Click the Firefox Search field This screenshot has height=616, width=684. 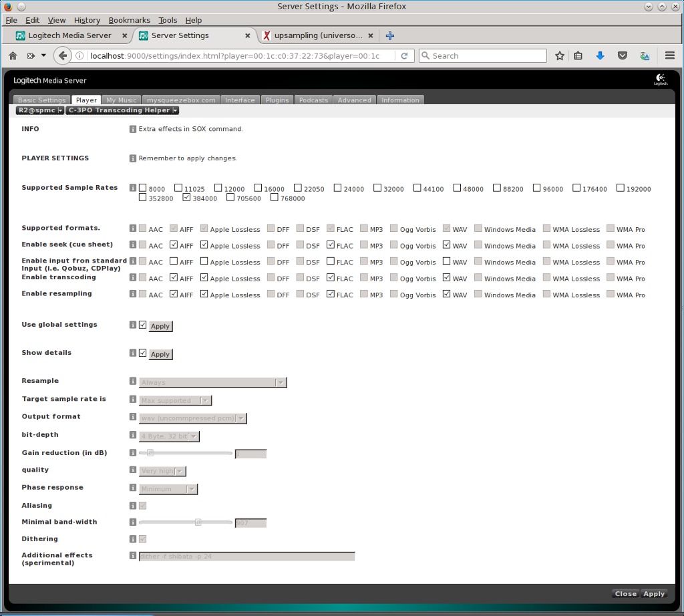click(x=482, y=56)
